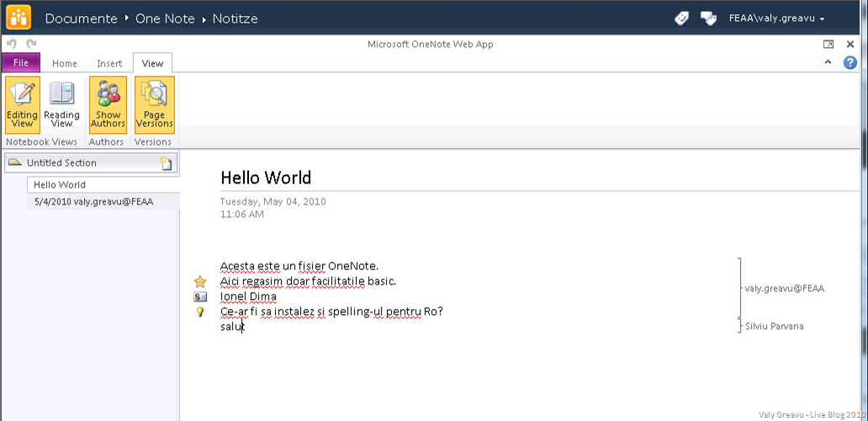Open the File tab

coord(21,63)
